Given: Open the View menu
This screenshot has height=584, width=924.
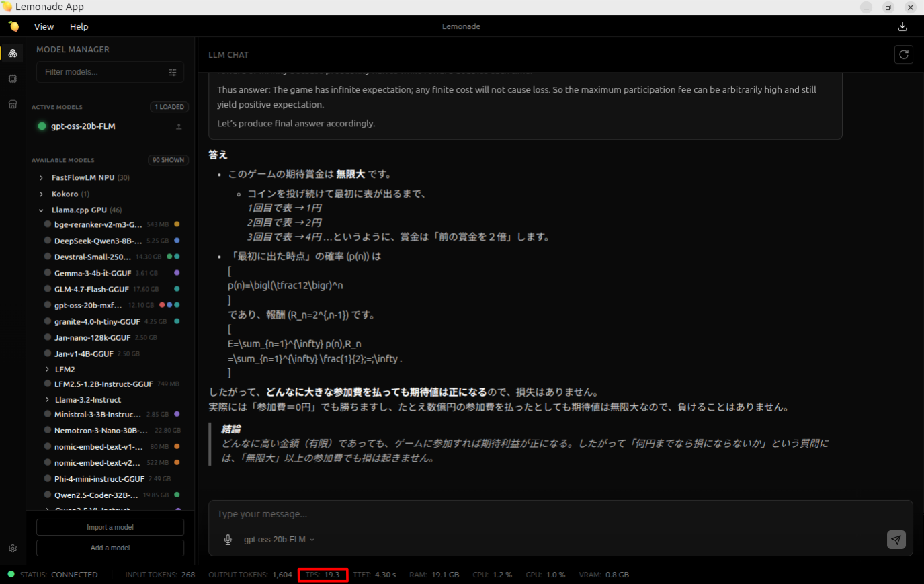Looking at the screenshot, I should 44,26.
